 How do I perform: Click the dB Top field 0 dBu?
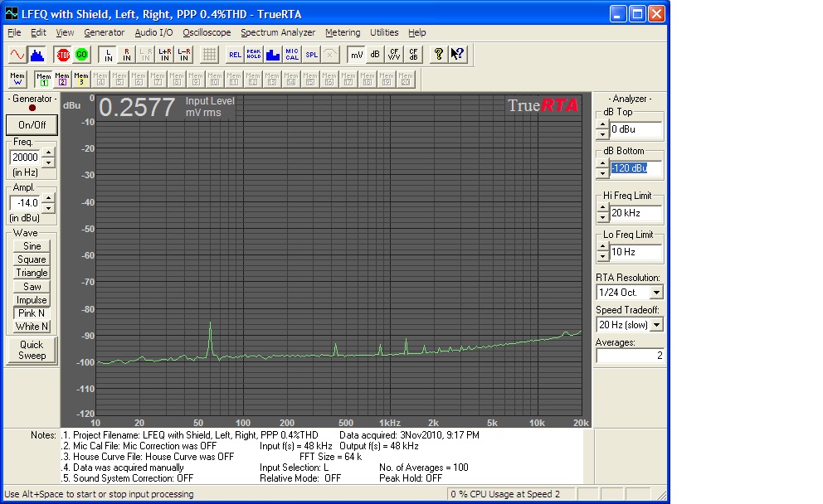tap(636, 129)
